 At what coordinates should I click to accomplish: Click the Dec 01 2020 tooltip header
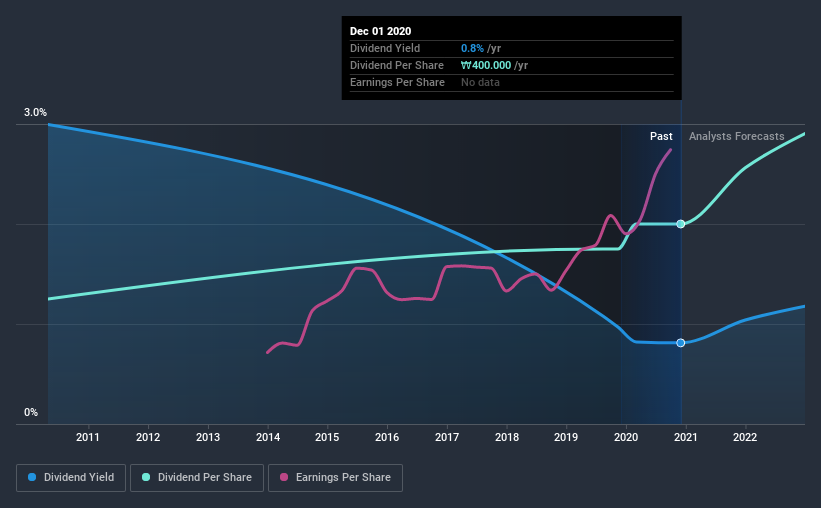tap(381, 31)
